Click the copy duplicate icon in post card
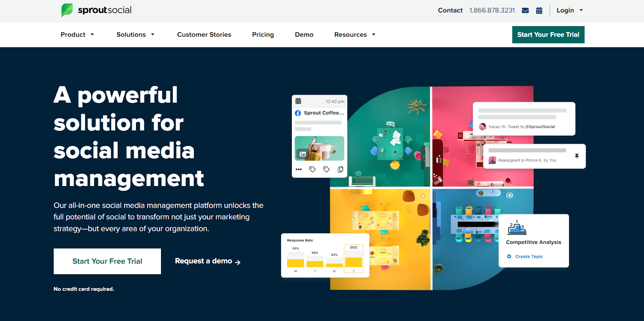The width and height of the screenshot is (644, 321). pyautogui.click(x=341, y=170)
